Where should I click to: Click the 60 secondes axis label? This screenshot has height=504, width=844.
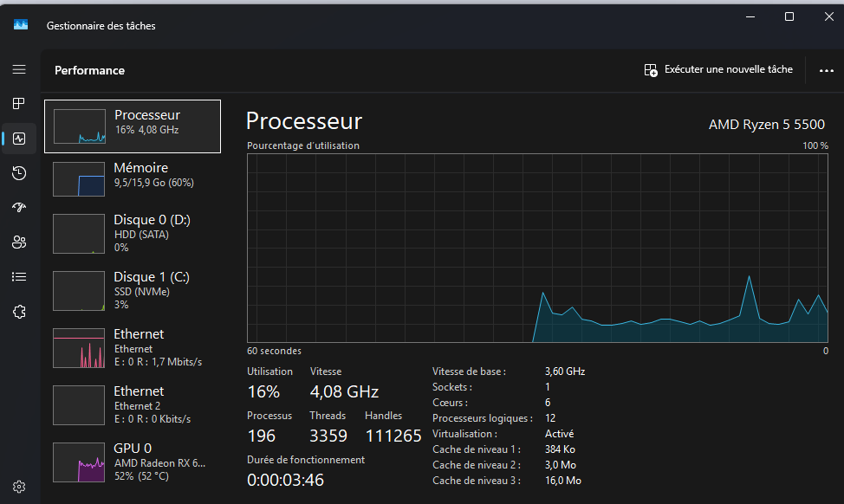[274, 351]
